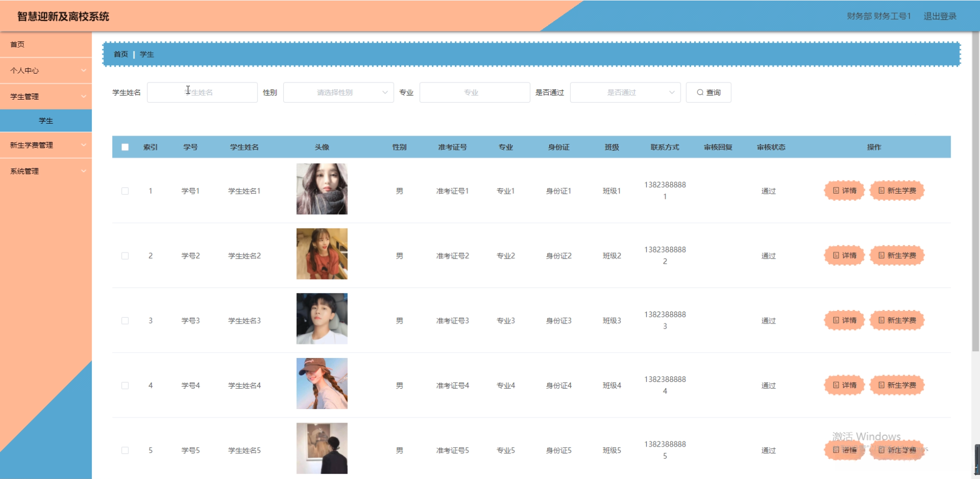
Task: Select the 学生 submenu item
Action: 46,121
